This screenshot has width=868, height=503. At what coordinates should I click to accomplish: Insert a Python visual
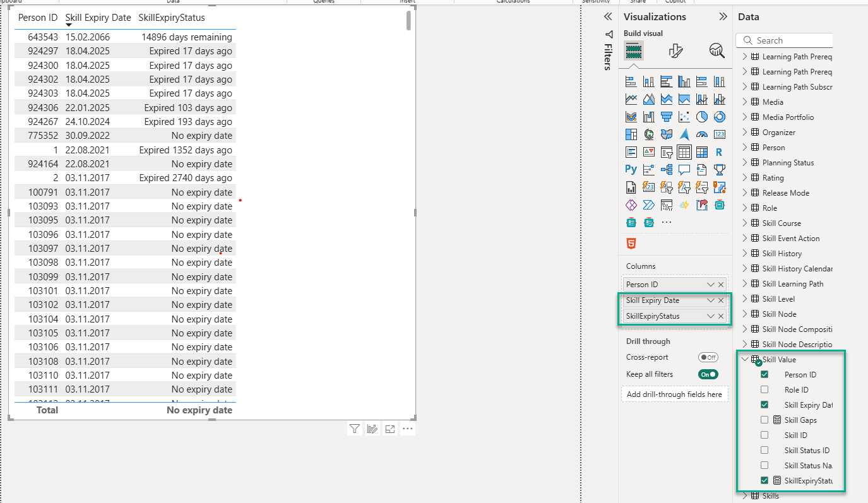pyautogui.click(x=631, y=169)
